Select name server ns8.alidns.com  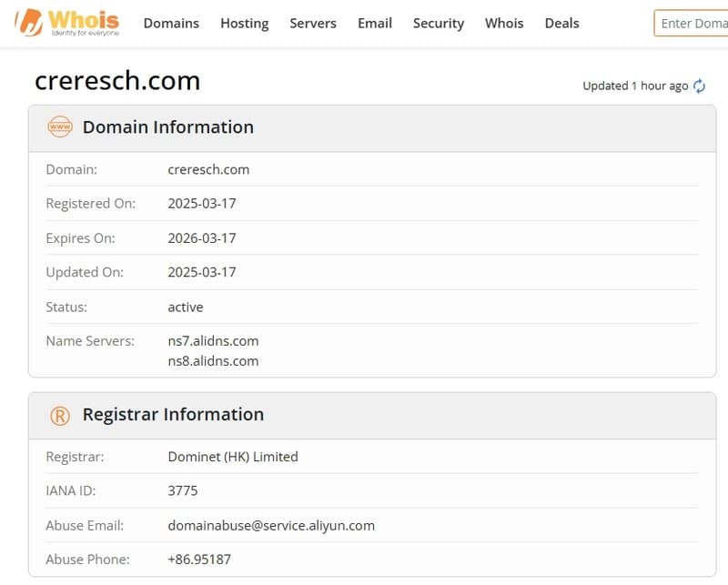point(213,361)
